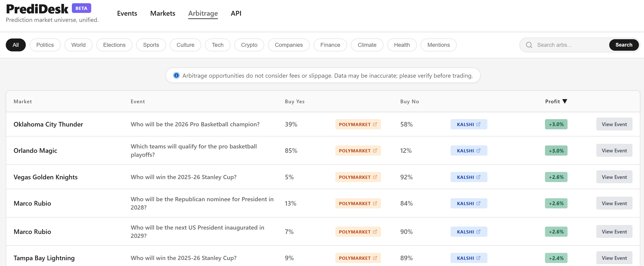
Task: Open Polymarket link for Oklahoma City Thunder
Action: (358, 124)
